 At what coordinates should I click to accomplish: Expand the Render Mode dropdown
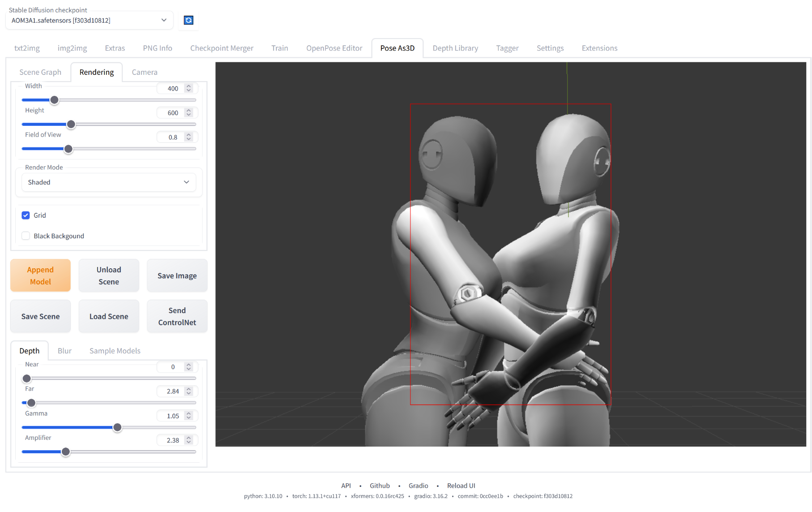[109, 182]
